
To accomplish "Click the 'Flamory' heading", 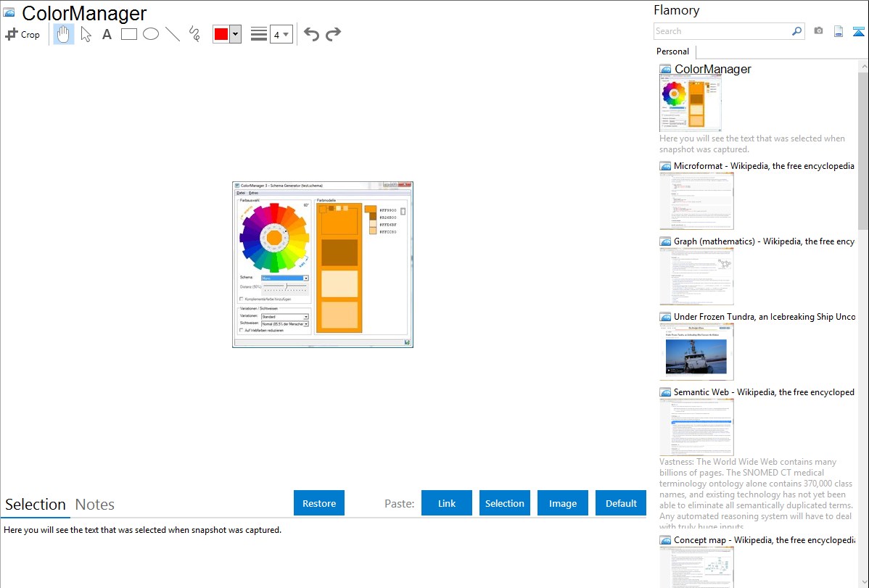I will (x=676, y=11).
